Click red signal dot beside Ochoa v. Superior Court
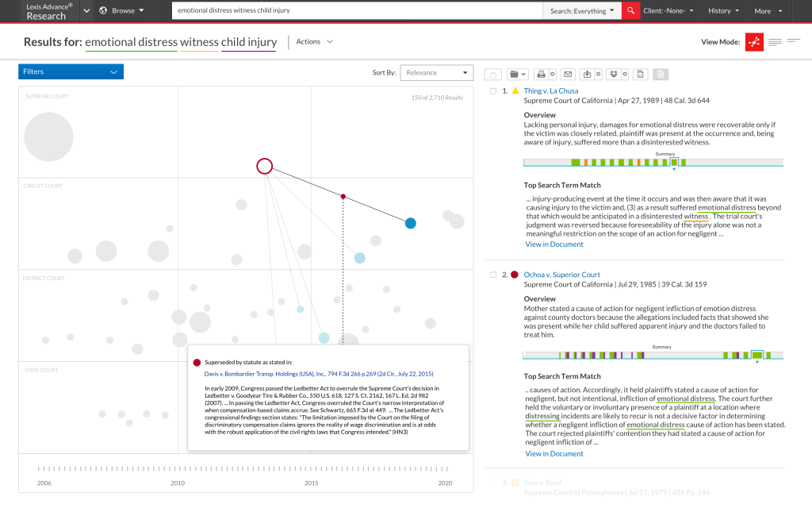This screenshot has width=812, height=508. click(x=514, y=275)
